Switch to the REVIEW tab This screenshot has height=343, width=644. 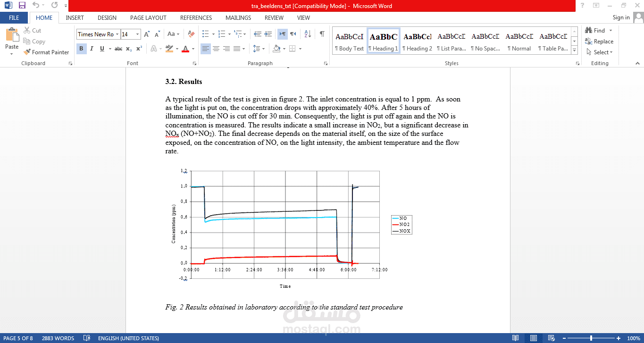[x=274, y=17]
